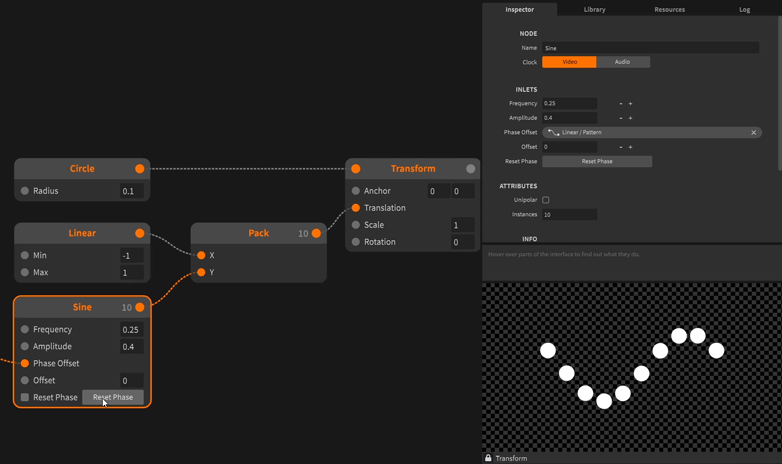Viewport: 782px width, 464px height.
Task: Select the Transform node title
Action: (413, 169)
